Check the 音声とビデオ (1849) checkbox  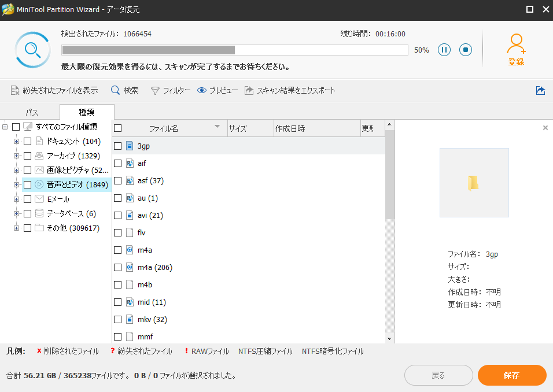(28, 184)
